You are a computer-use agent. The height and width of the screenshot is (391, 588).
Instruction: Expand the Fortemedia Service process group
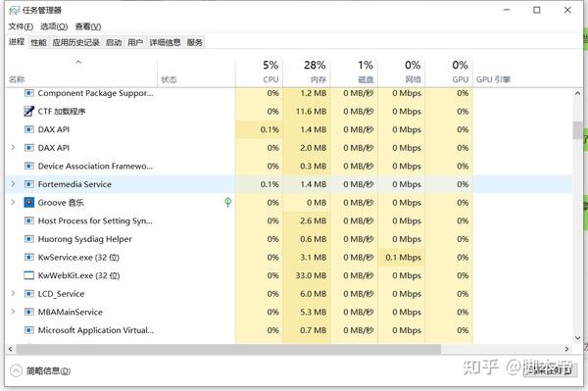click(x=13, y=183)
